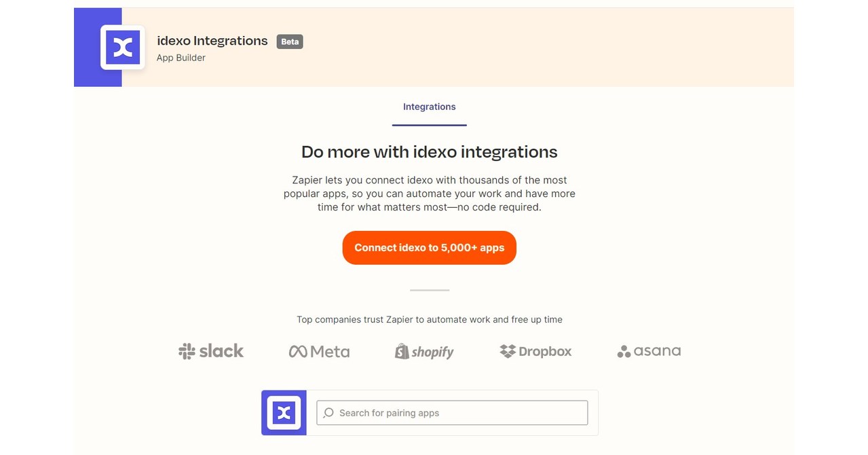The width and height of the screenshot is (868, 455).
Task: Click the Search for pairing apps field
Action: point(451,412)
